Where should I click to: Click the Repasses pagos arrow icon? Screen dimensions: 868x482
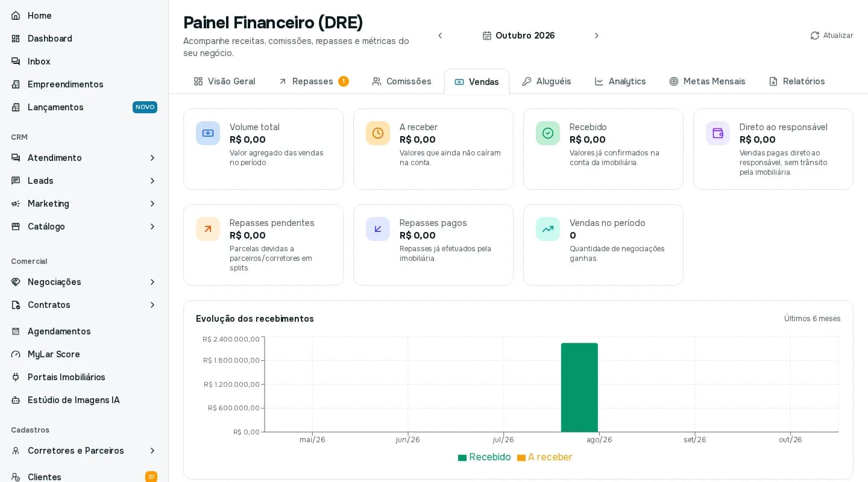click(x=378, y=229)
